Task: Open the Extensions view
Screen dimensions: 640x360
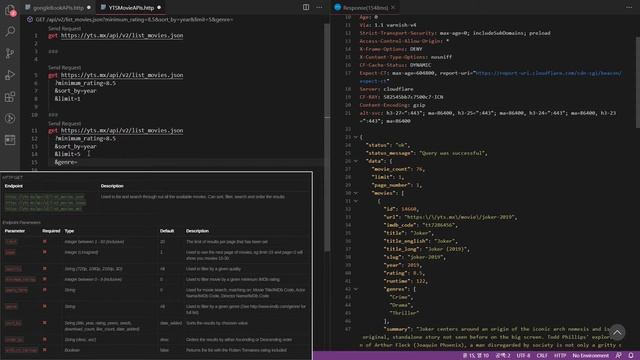Action: coord(10,97)
